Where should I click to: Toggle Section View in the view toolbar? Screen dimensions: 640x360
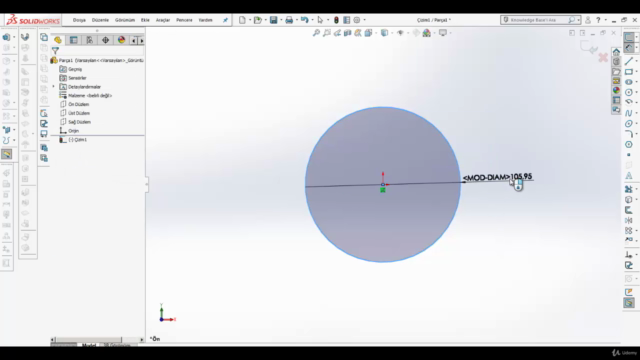347,33
